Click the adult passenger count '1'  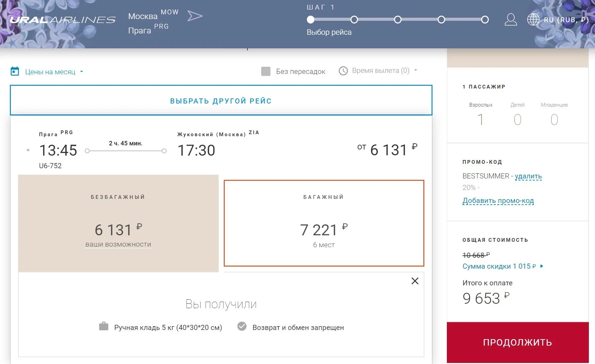tap(481, 120)
